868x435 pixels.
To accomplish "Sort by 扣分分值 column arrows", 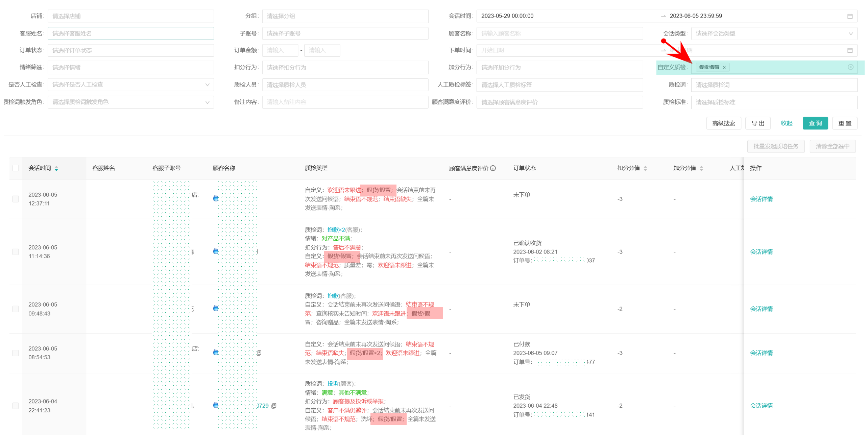I will coord(645,169).
